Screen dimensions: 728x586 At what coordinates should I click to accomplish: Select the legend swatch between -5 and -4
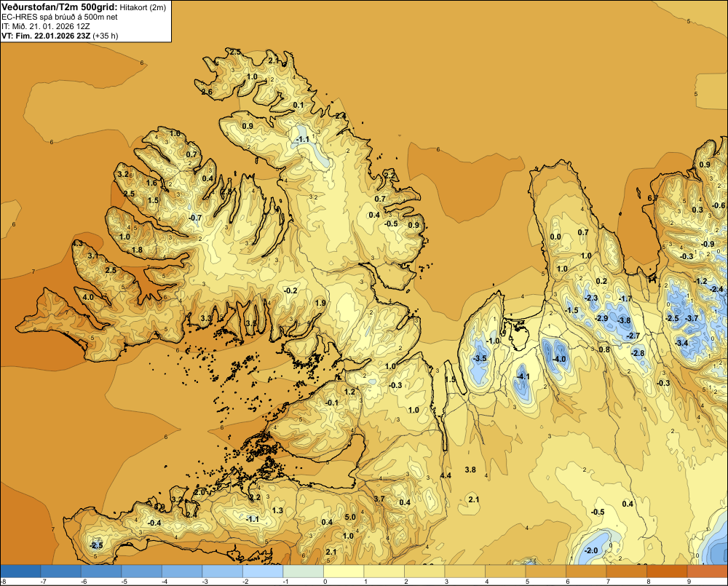142,571
